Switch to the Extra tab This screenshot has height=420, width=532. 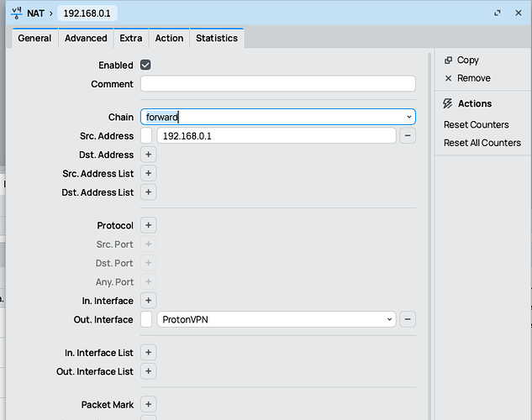coord(131,38)
